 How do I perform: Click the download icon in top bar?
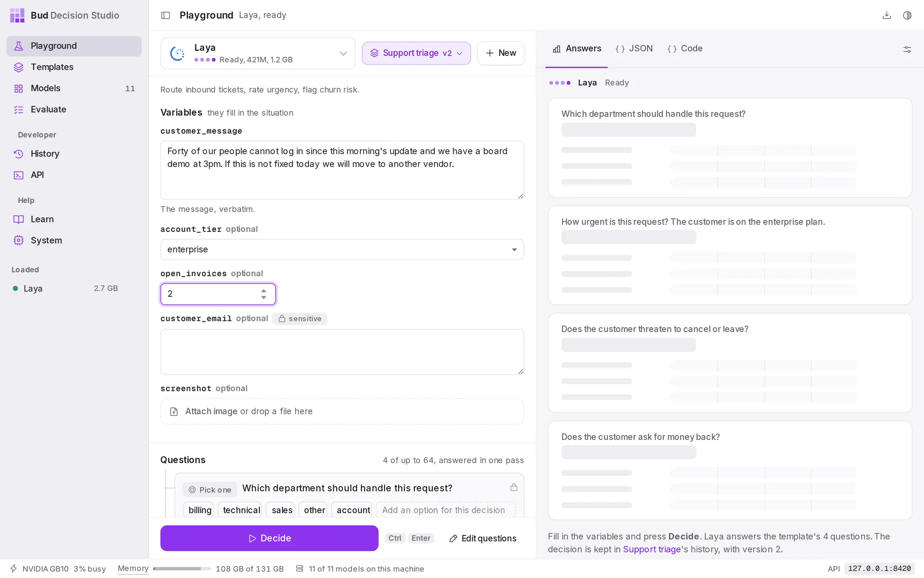(887, 15)
